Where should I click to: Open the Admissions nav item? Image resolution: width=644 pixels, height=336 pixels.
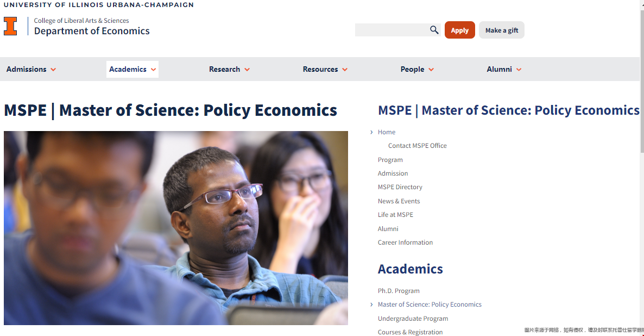click(26, 70)
